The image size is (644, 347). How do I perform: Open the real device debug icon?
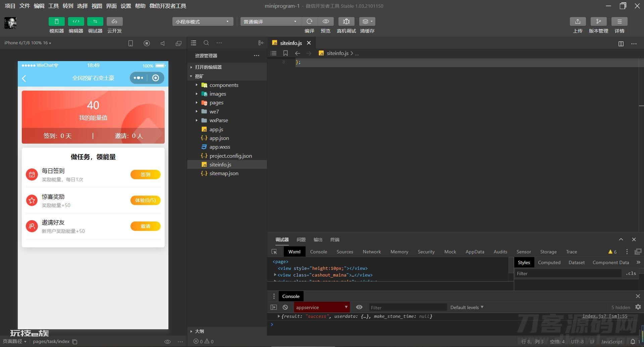click(346, 21)
